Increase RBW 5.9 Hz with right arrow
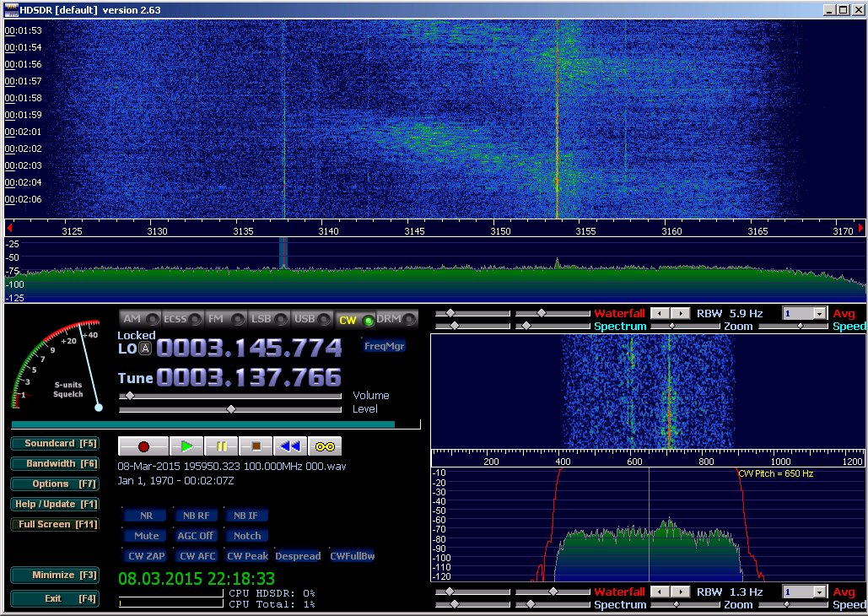The width and height of the screenshot is (868, 616). pos(681,314)
